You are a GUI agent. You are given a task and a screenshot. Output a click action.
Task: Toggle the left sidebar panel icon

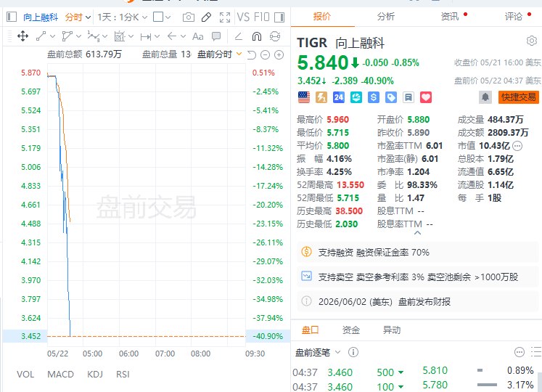12,17
